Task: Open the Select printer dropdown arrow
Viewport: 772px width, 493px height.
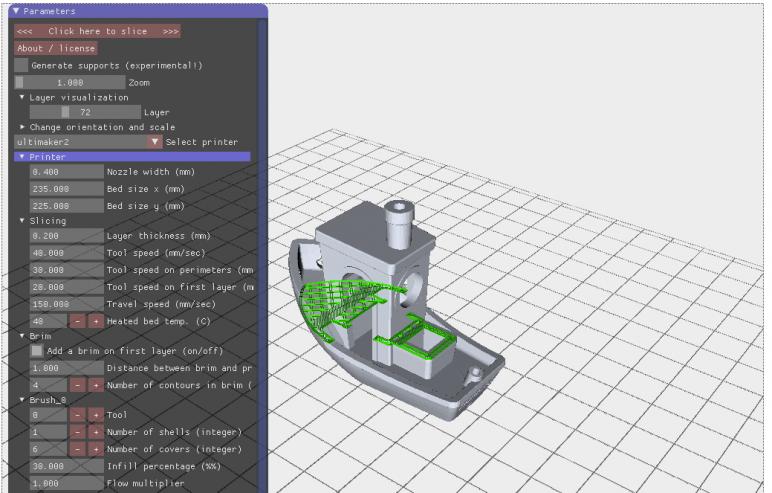Action: (x=154, y=142)
